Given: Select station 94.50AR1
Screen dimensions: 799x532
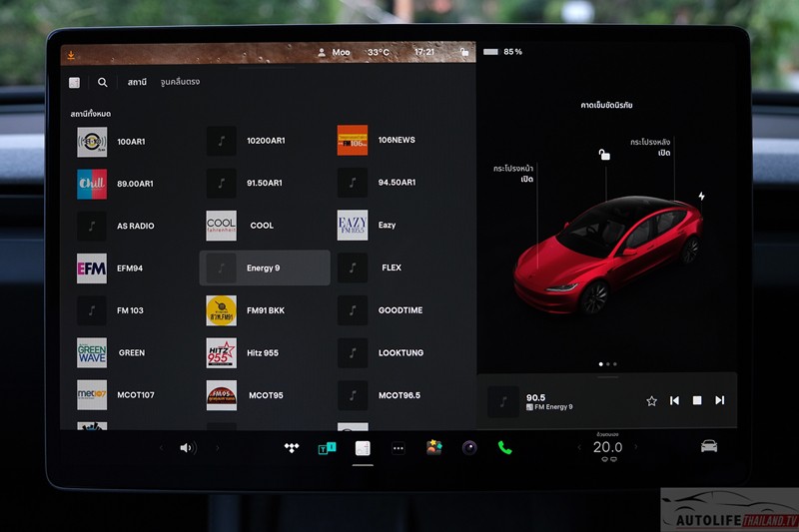Looking at the screenshot, I should pos(396,183).
